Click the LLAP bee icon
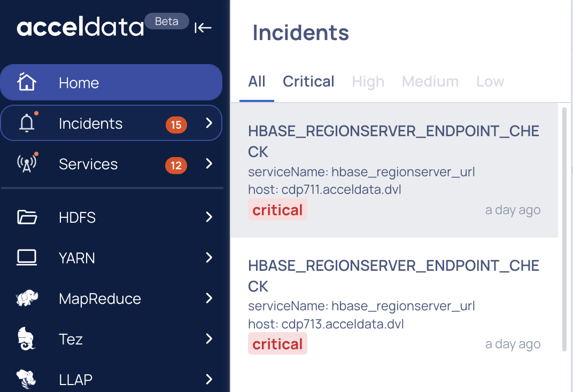The height and width of the screenshot is (392, 573). [x=26, y=379]
